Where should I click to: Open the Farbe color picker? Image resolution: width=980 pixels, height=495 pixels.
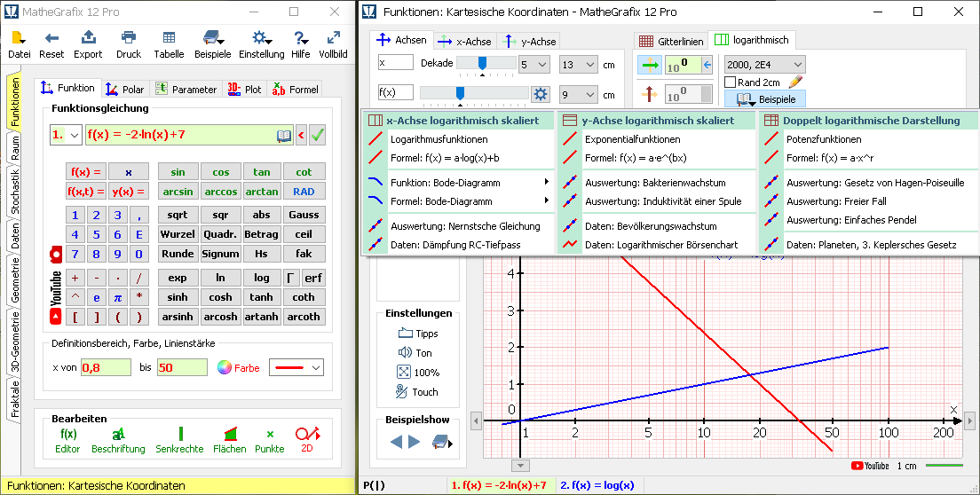239,367
